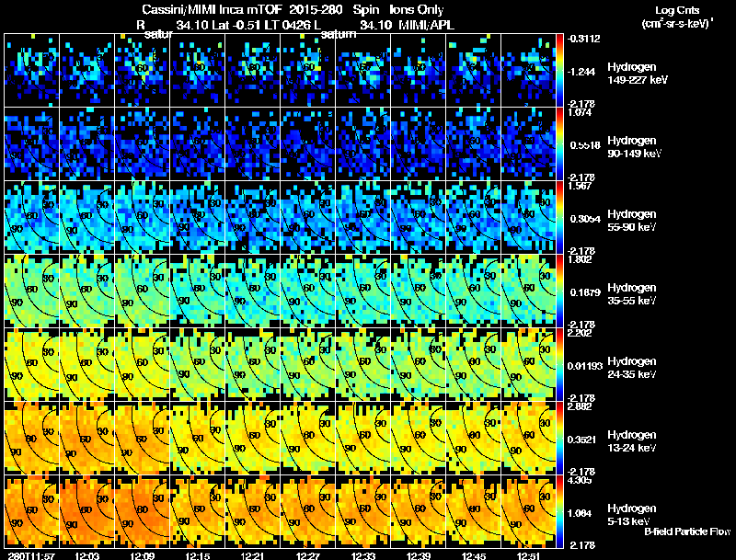The image size is (736, 560).
Task: Click the B-field Particle Flow caption
Action: tap(687, 531)
